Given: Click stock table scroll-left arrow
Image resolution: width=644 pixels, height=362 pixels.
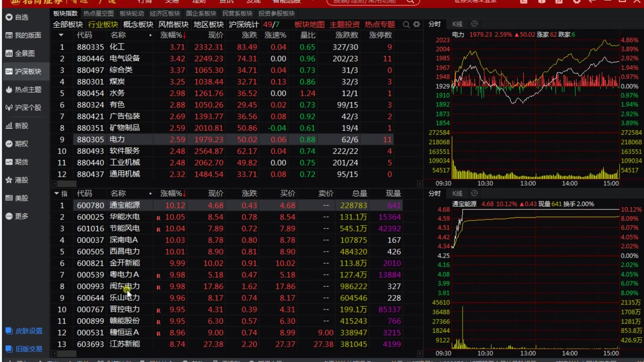Looking at the screenshot, I should point(54,353).
